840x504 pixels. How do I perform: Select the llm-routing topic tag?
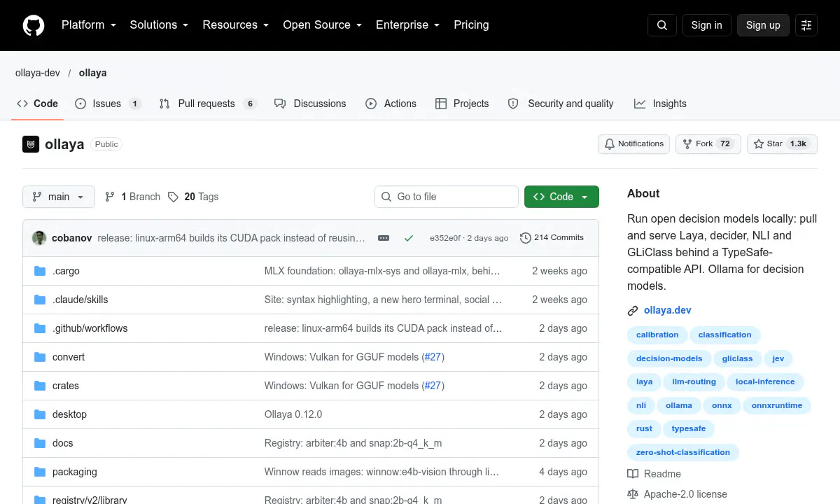[694, 382]
